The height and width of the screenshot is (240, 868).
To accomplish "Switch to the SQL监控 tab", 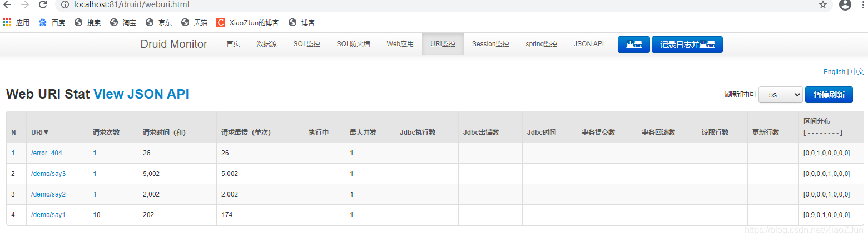I will tap(306, 44).
